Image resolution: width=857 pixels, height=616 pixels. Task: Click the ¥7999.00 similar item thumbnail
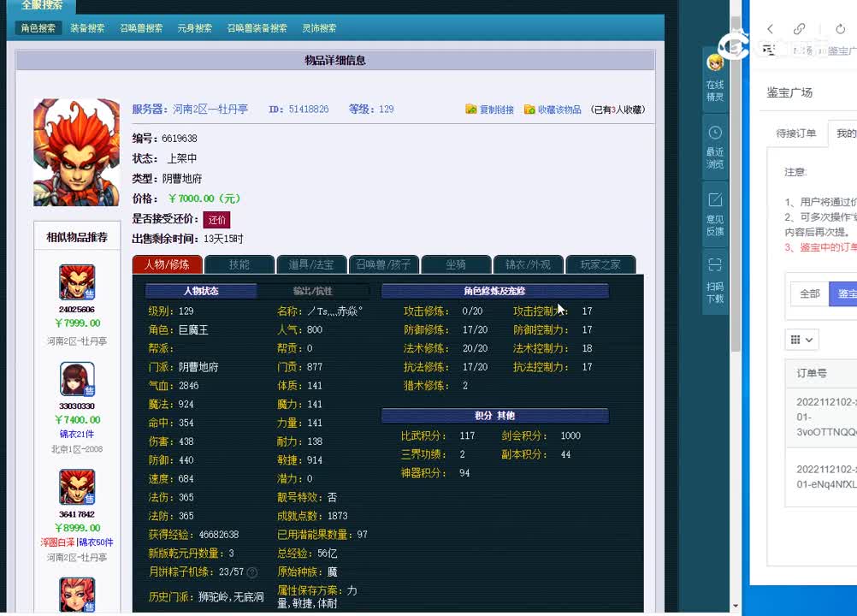(76, 283)
